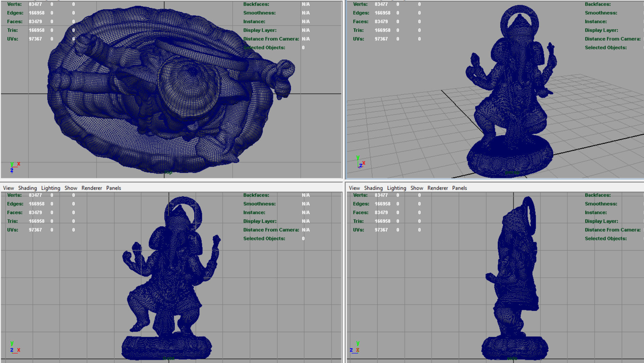
Task: Open Show menu in side view panel
Action: click(x=417, y=188)
